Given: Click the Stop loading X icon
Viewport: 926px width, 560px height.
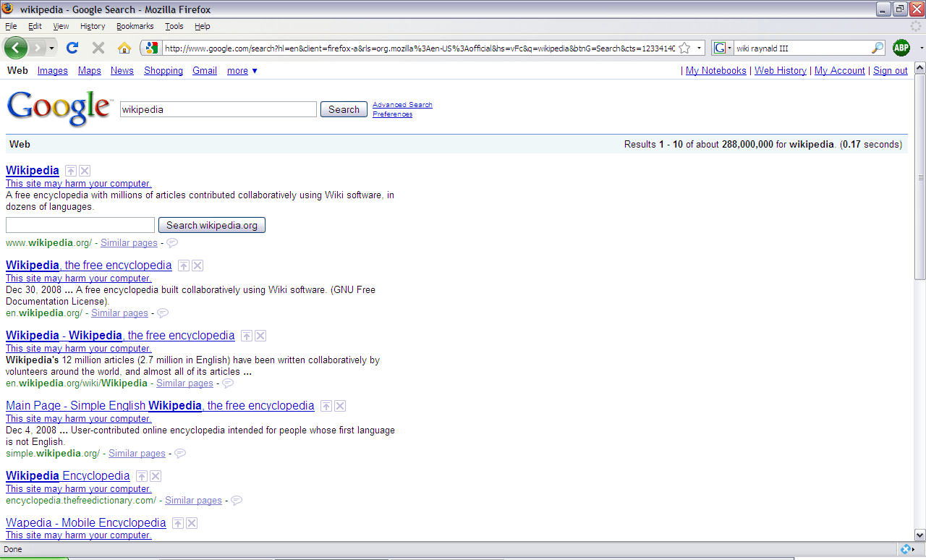Looking at the screenshot, I should click(x=98, y=48).
